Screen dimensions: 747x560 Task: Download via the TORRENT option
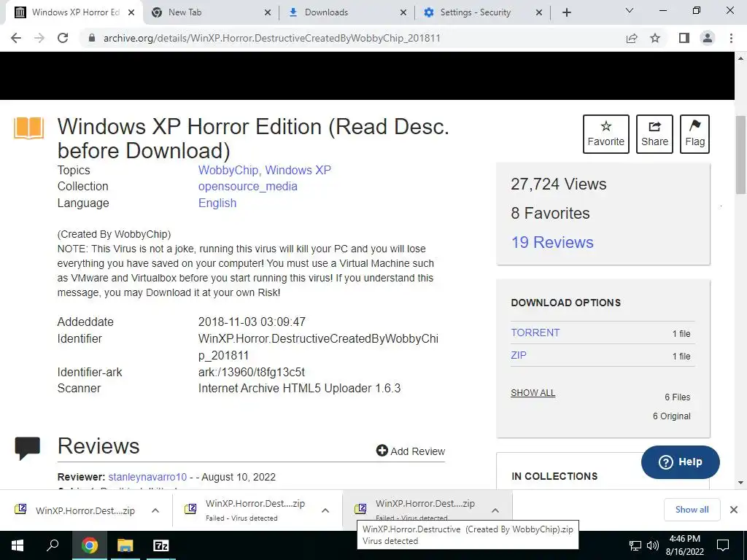[x=535, y=332]
